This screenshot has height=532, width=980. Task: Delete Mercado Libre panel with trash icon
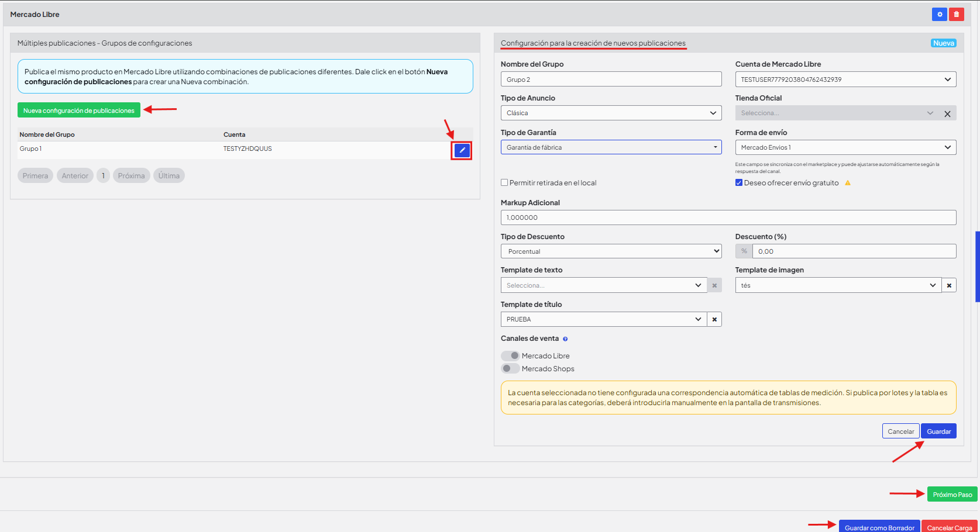coord(957,14)
